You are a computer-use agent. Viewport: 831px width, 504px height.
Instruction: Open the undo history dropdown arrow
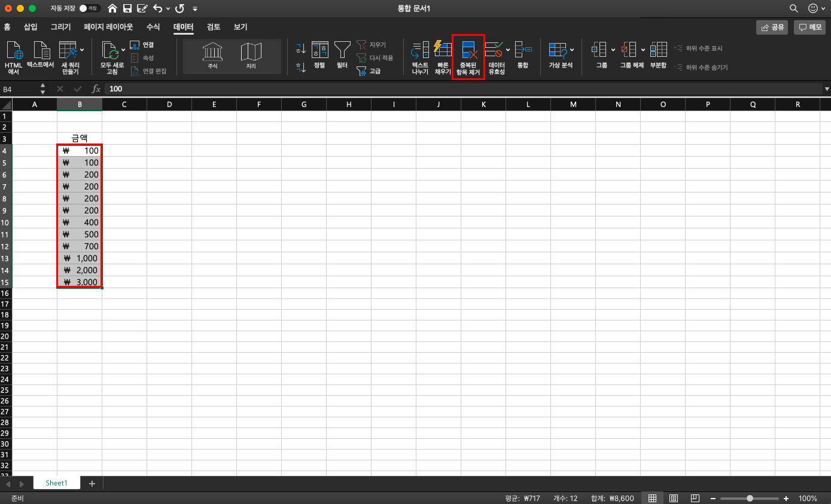[x=168, y=9]
